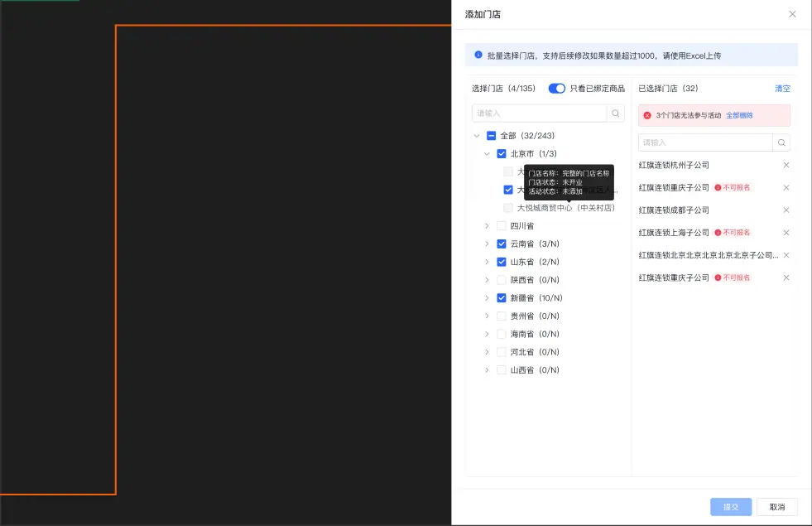Click the red error icon beside 3个门店无法参与活动
This screenshot has height=526, width=812.
[x=647, y=116]
